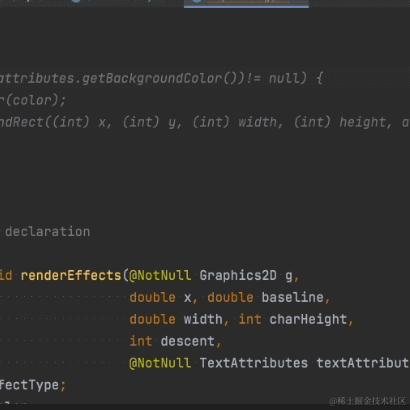Click 'int' keyword before descent
This screenshot has width=410, height=410.
point(141,341)
